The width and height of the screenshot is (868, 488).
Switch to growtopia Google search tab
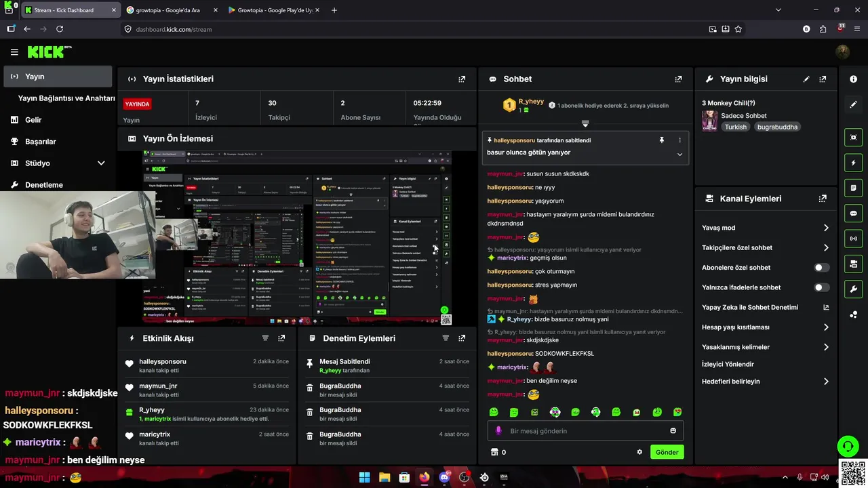coord(172,10)
